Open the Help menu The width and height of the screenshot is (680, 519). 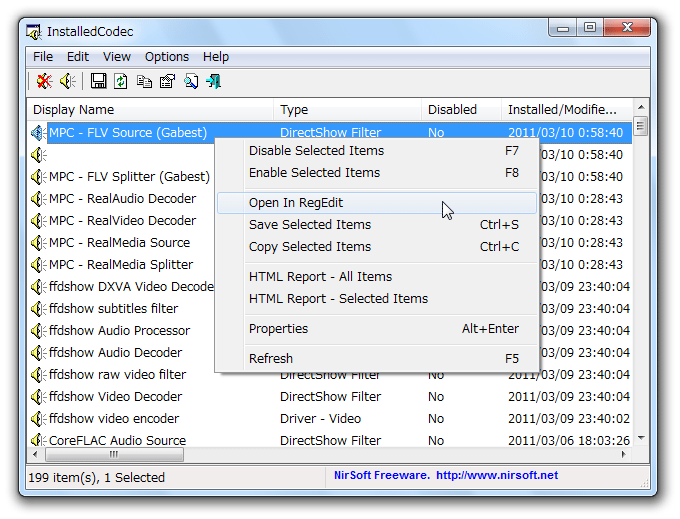point(216,57)
